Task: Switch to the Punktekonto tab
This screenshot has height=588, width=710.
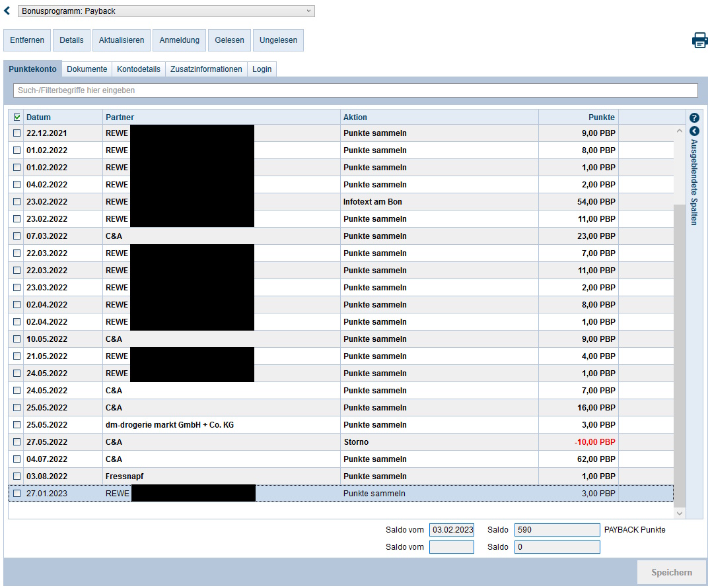Action: [32, 69]
